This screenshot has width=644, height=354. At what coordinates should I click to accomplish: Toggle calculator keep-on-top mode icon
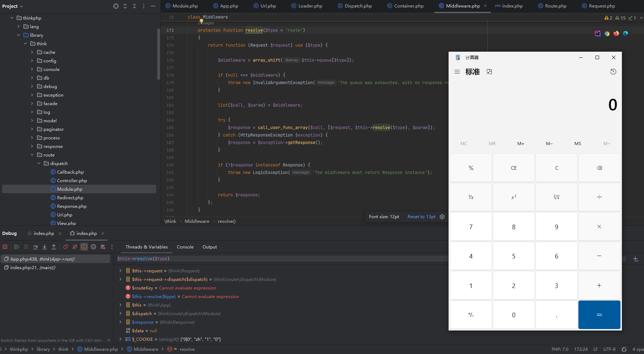[x=489, y=72]
